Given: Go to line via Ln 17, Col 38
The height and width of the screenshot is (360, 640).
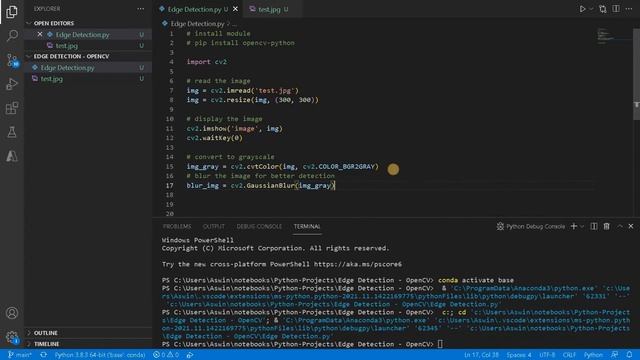Looking at the screenshot, I should click(x=481, y=355).
